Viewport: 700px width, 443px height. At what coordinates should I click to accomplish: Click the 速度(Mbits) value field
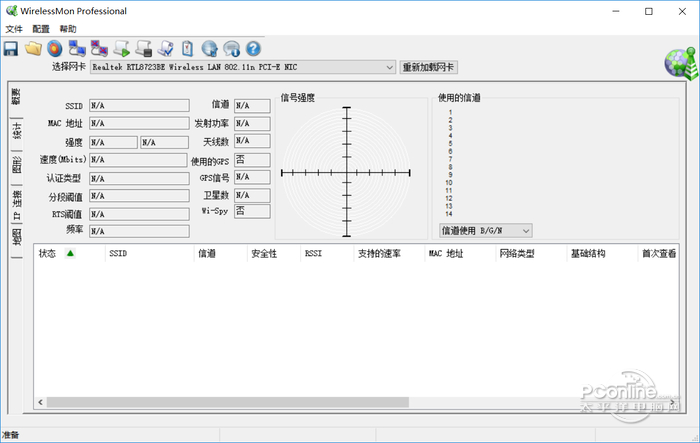tap(138, 160)
